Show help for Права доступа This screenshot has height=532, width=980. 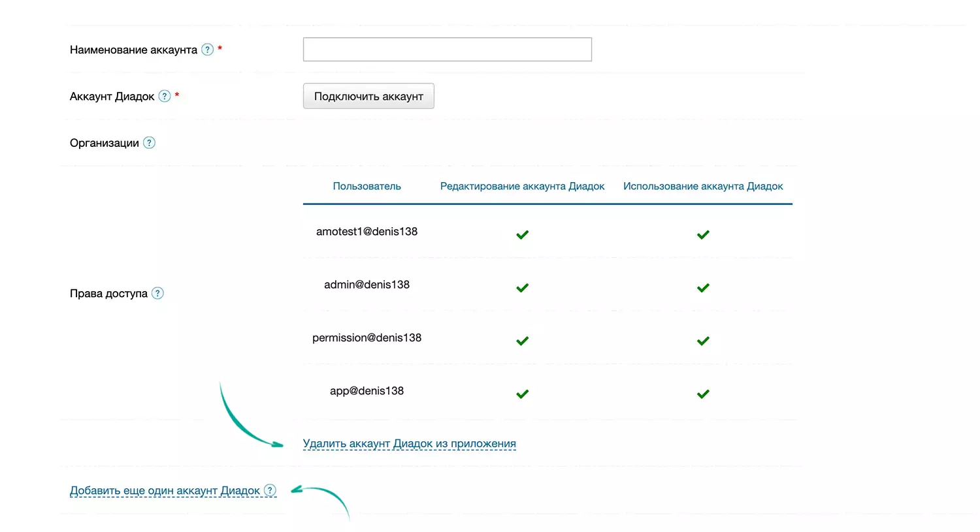pos(157,293)
